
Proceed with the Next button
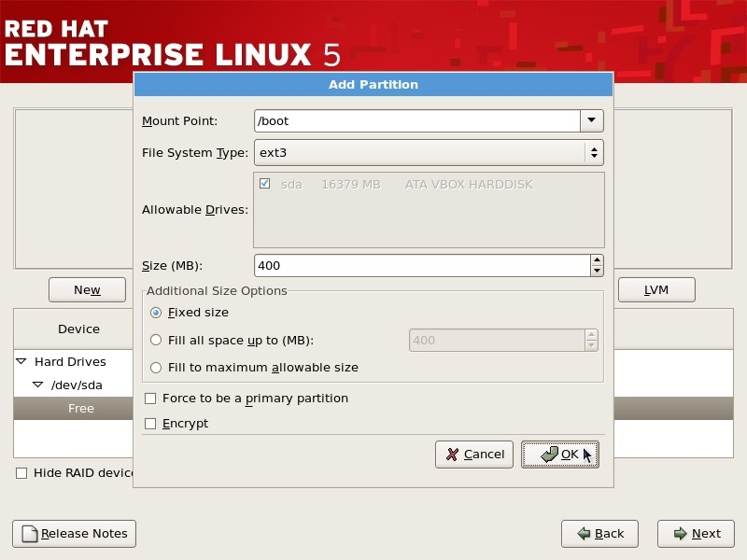(x=696, y=533)
